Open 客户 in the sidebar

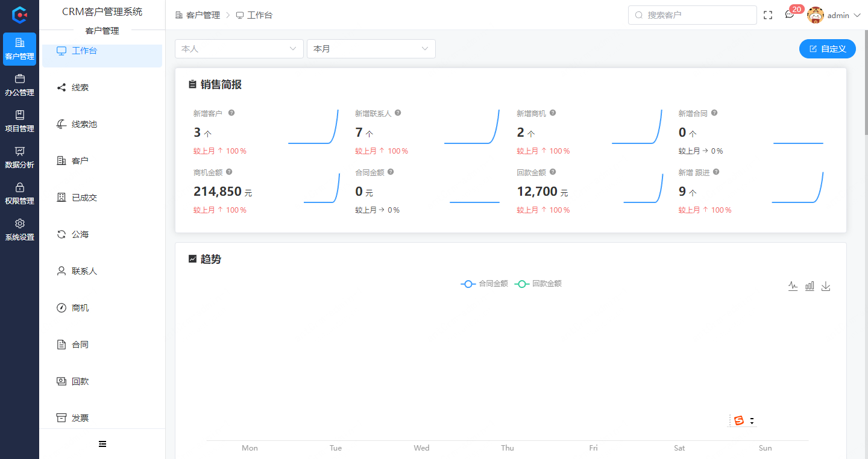(x=102, y=161)
